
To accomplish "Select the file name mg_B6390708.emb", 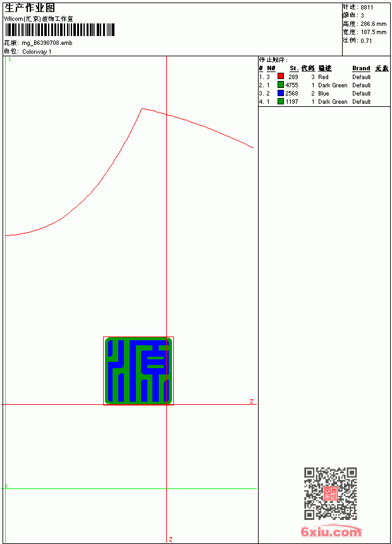I will [x=47, y=43].
